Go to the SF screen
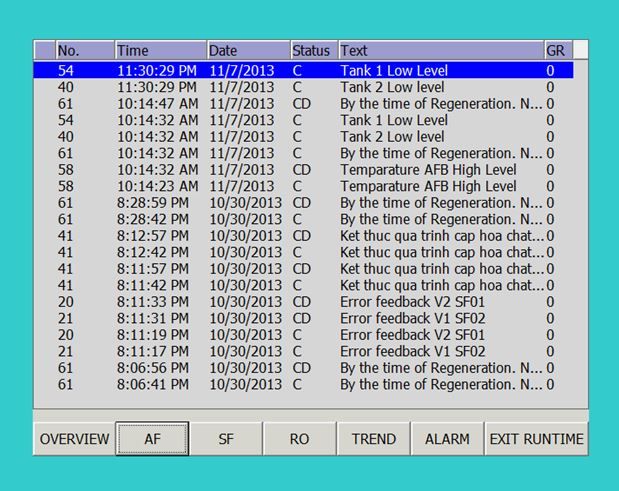The image size is (619, 491). point(226,439)
